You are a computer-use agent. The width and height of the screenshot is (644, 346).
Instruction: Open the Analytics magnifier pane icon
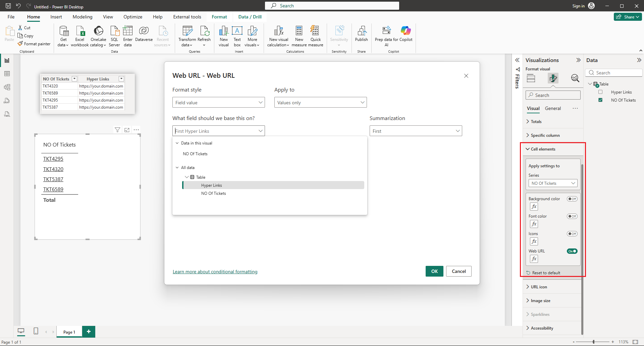(x=575, y=78)
